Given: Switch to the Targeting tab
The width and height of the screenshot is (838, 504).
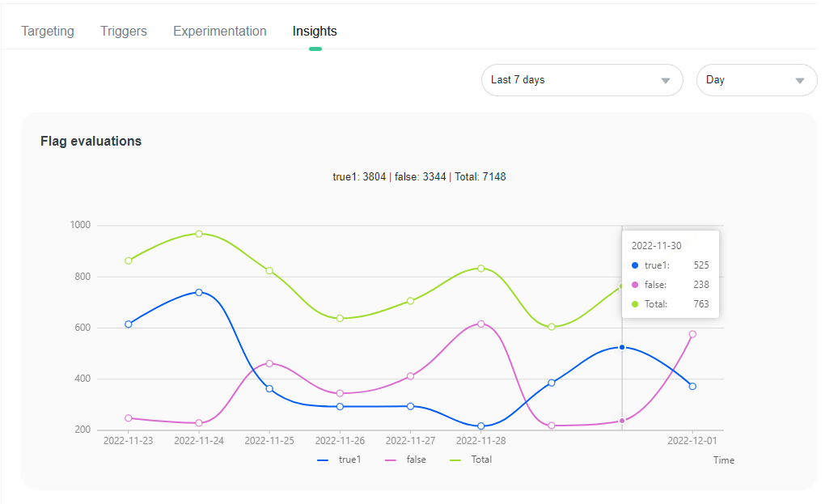Looking at the screenshot, I should 48,32.
